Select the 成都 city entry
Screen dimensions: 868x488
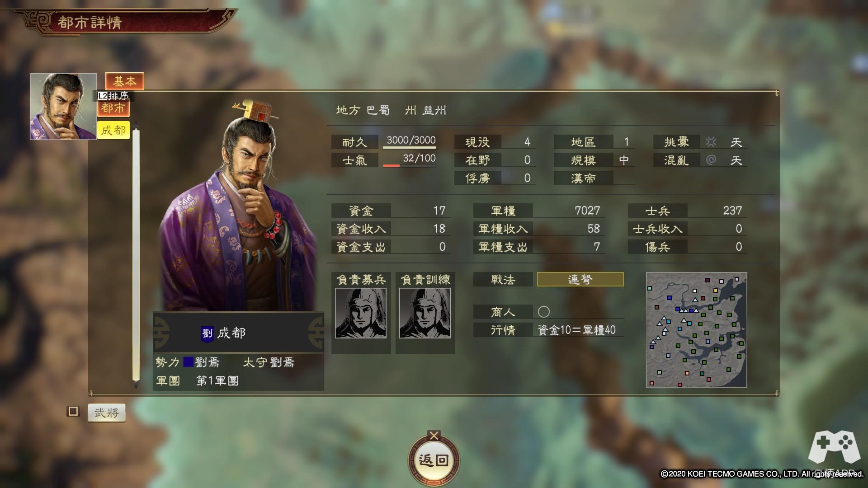(113, 130)
